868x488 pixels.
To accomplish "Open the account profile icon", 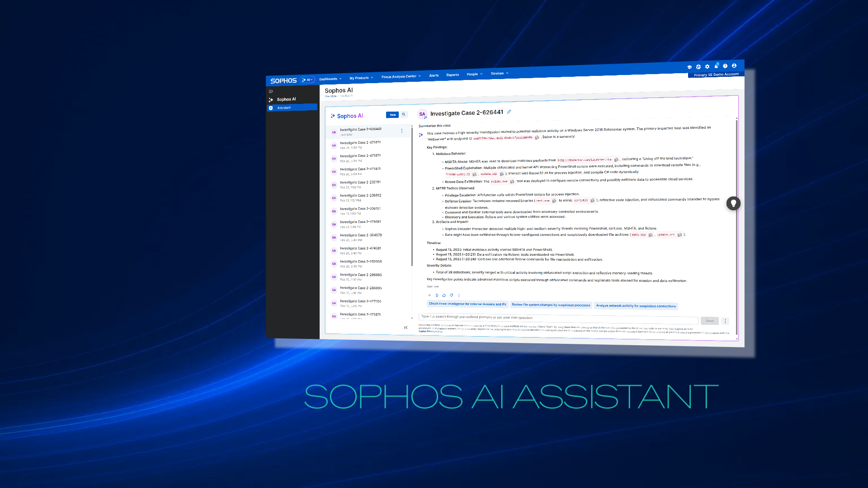I will (x=734, y=66).
